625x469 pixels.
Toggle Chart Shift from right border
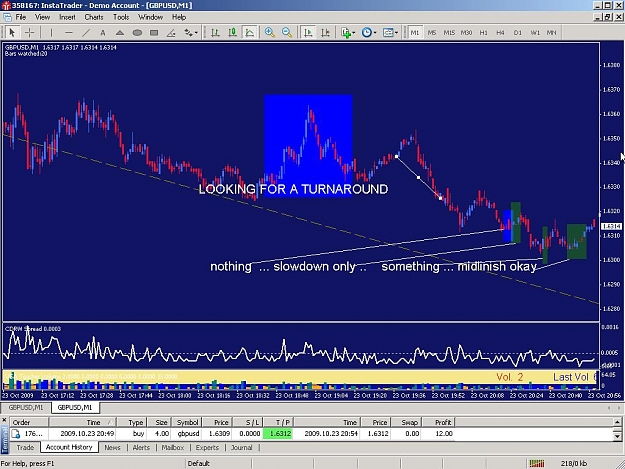pyautogui.click(x=325, y=32)
